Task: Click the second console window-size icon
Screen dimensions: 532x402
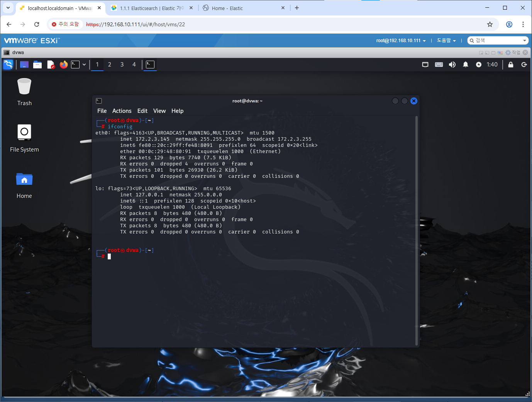Action: point(487,53)
